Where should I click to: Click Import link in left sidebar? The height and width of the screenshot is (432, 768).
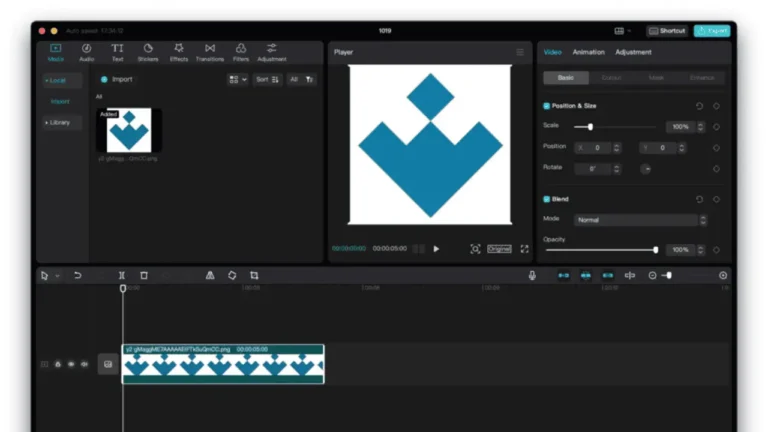point(60,101)
